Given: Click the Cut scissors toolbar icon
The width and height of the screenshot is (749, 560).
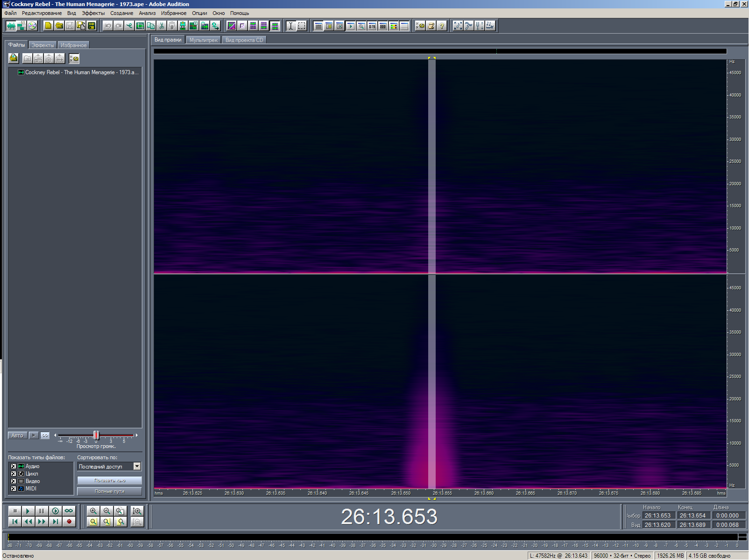Looking at the screenshot, I should pos(162,26).
